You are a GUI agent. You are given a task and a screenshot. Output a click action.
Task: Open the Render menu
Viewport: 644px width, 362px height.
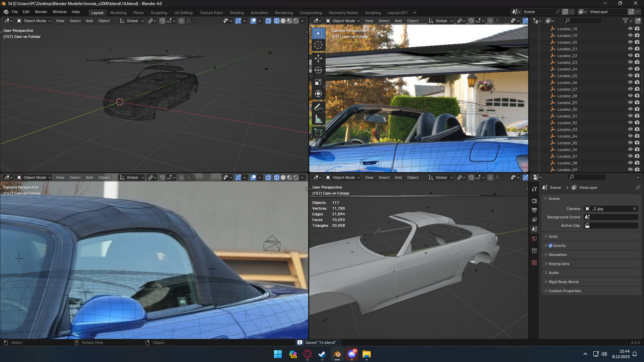pos(41,12)
